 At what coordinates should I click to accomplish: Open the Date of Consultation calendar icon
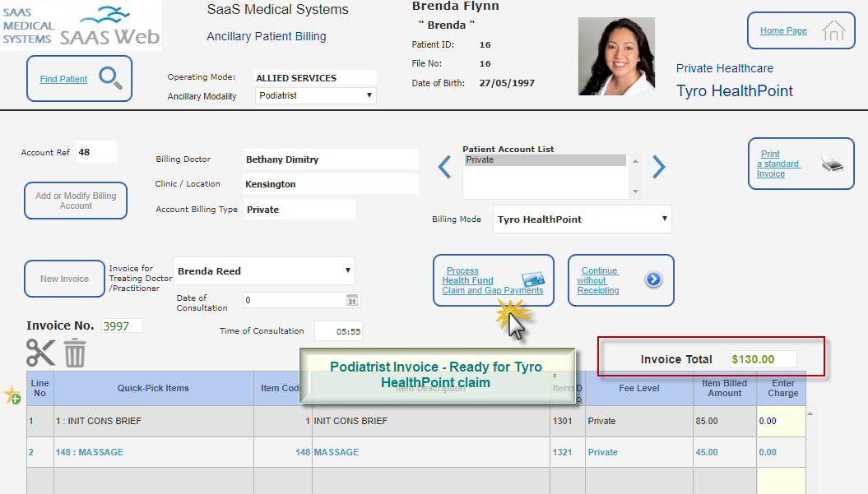[x=352, y=300]
